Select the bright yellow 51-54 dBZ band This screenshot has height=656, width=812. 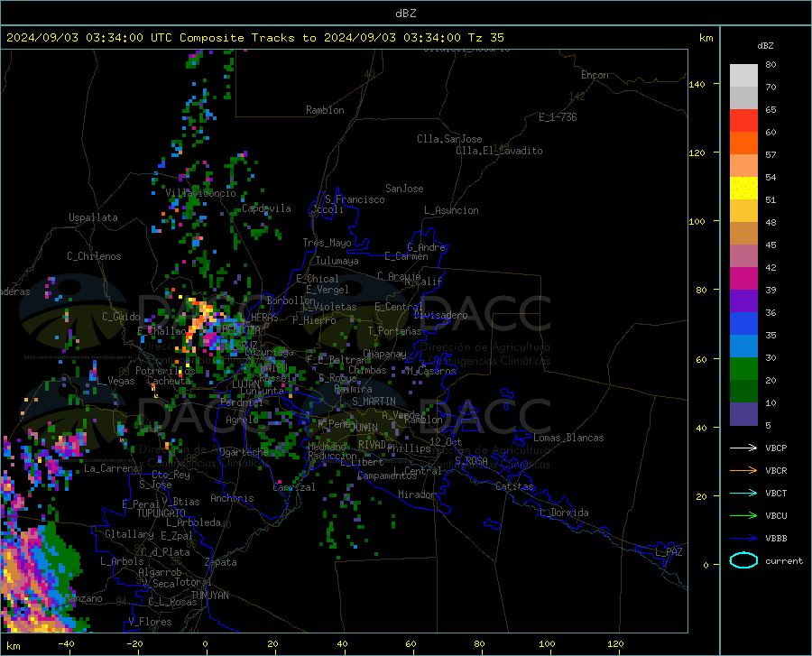(743, 189)
